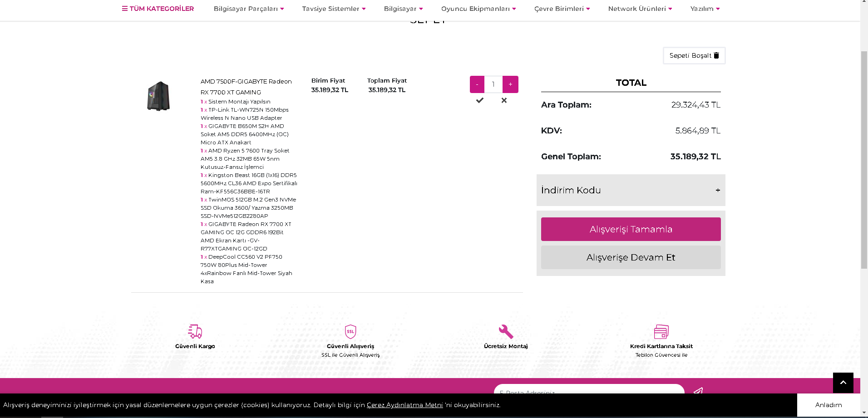
Task: Select the TP-Link TL-WN725N adapter line
Action: pyautogui.click(x=245, y=114)
